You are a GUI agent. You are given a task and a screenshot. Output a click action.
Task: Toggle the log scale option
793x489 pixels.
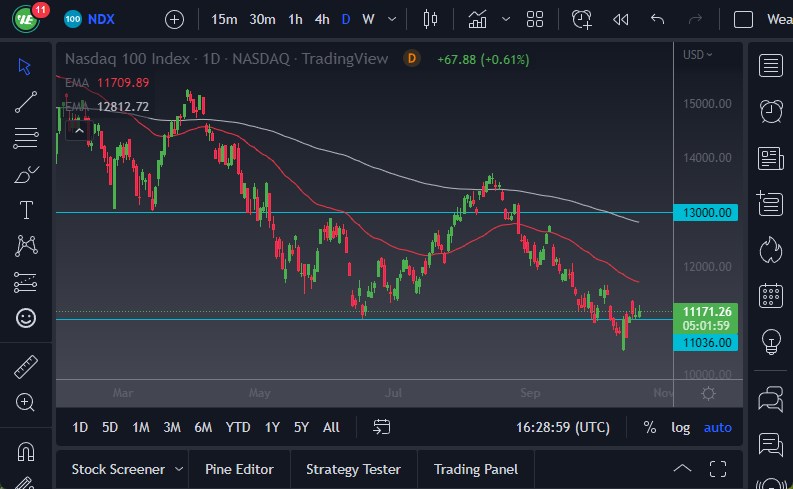pos(680,427)
